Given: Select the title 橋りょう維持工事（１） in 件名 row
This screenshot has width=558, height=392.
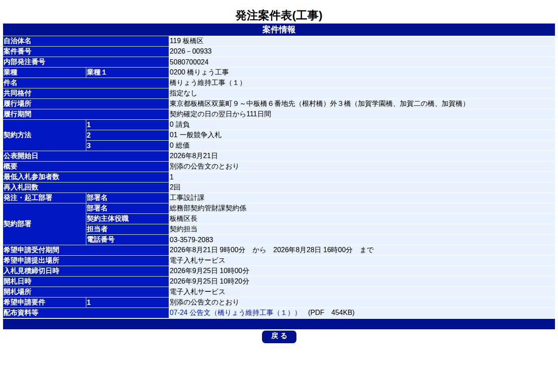Looking at the screenshot, I should click(x=207, y=83).
